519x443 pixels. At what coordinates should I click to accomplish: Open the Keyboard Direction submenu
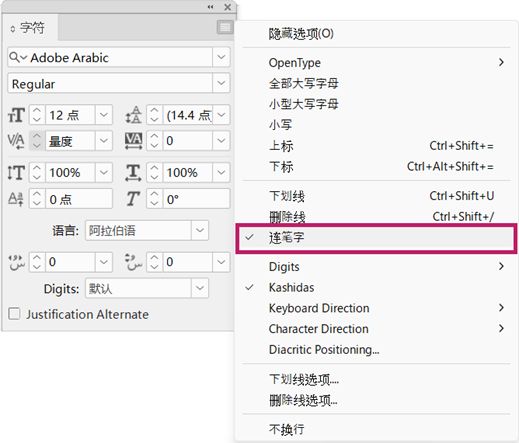tap(376, 308)
